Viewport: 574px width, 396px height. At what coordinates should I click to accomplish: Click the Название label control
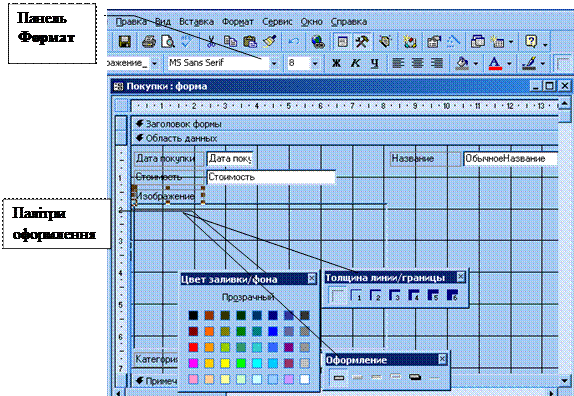[425, 159]
